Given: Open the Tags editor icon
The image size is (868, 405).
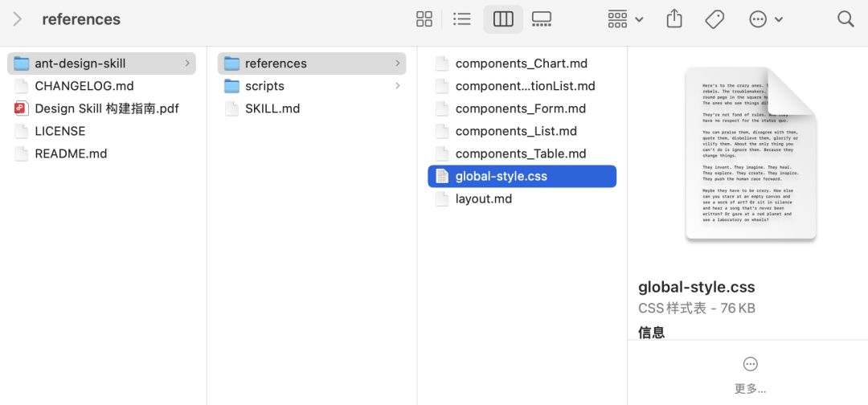Looking at the screenshot, I should point(715,19).
